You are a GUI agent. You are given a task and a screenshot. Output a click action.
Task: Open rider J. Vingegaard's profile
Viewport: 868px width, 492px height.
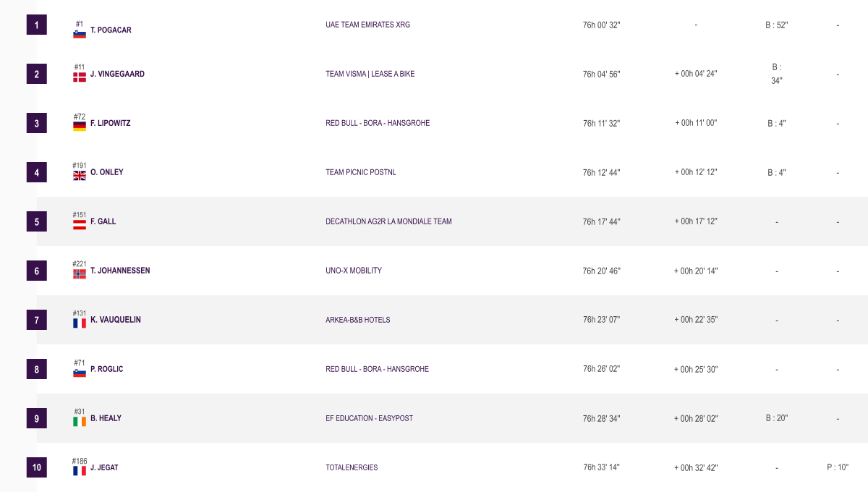click(117, 74)
